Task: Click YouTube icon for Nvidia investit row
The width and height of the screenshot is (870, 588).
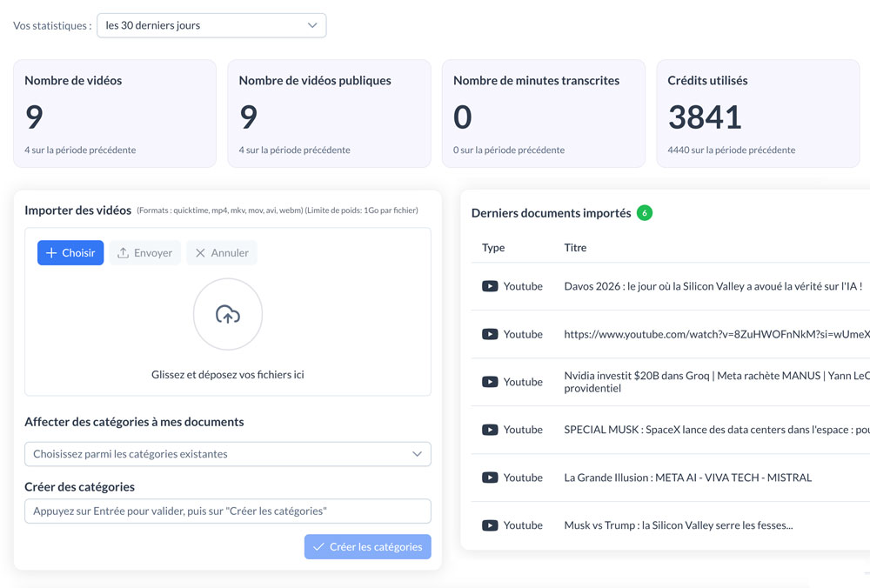Action: pyautogui.click(x=490, y=382)
